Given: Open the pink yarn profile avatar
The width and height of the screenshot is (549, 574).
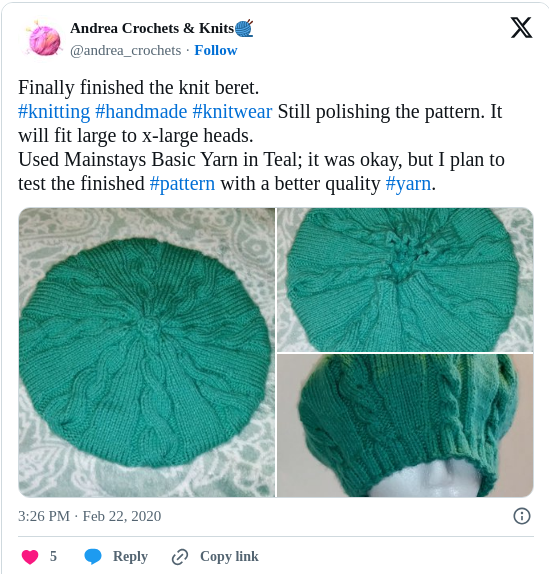Looking at the screenshot, I should pos(44,40).
